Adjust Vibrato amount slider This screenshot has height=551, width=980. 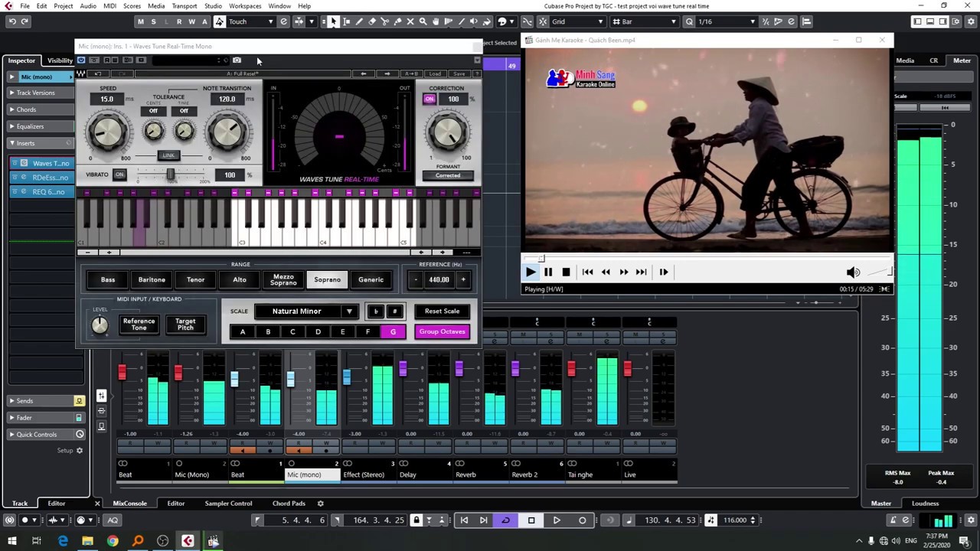click(171, 175)
